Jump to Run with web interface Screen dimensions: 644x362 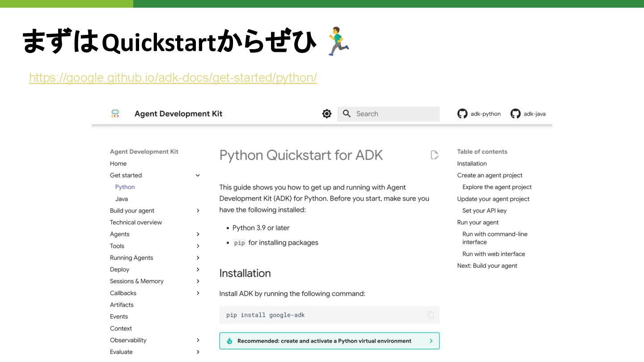tap(494, 254)
